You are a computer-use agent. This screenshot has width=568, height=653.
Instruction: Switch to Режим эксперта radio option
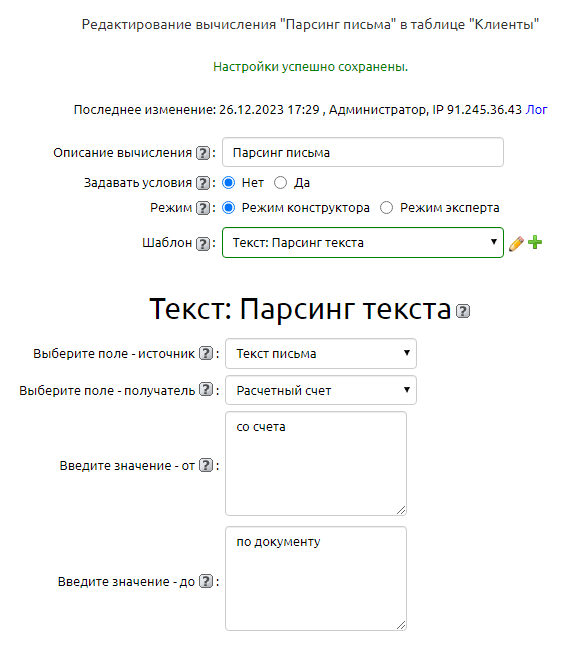point(386,208)
